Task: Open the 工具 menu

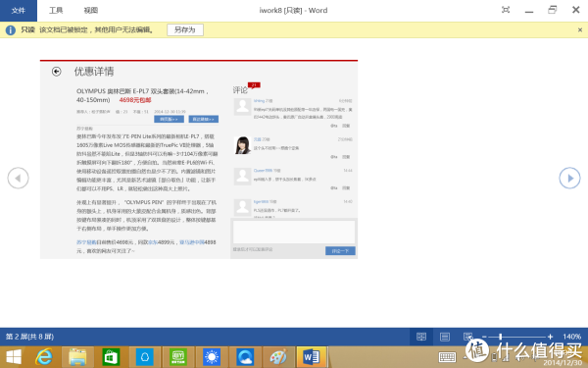Action: (56, 11)
